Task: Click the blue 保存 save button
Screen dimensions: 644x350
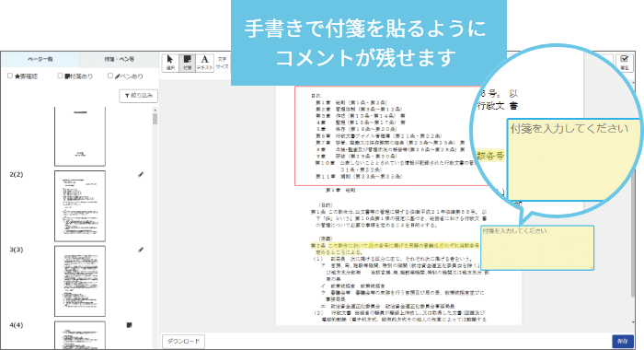Action: [623, 342]
